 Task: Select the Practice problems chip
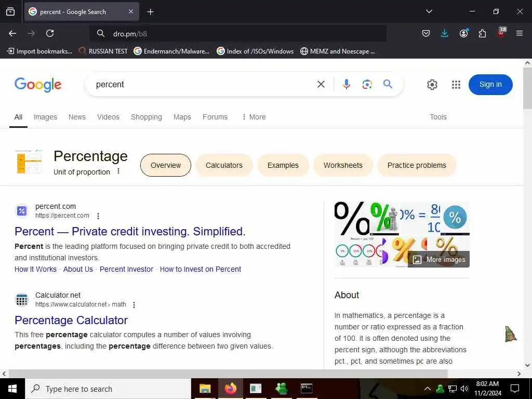click(x=417, y=165)
